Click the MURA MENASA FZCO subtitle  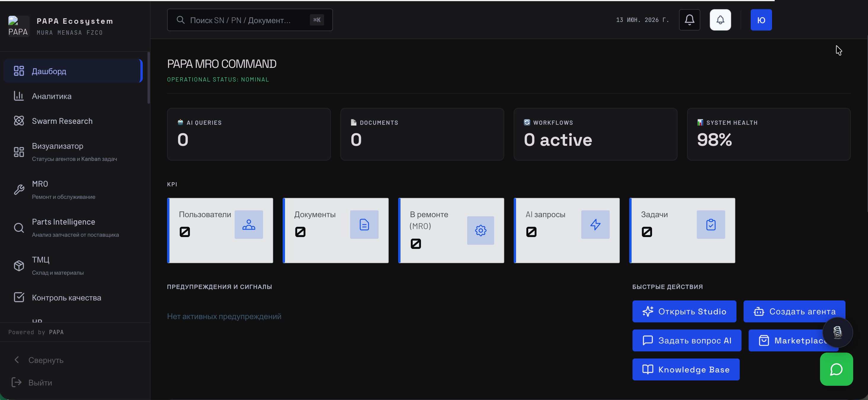pyautogui.click(x=70, y=33)
